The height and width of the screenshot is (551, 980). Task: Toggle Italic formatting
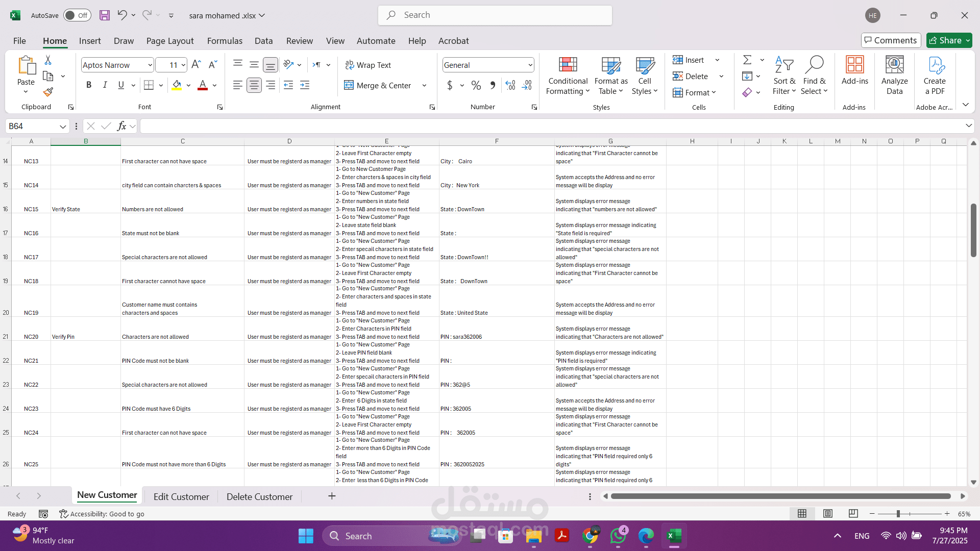click(105, 85)
